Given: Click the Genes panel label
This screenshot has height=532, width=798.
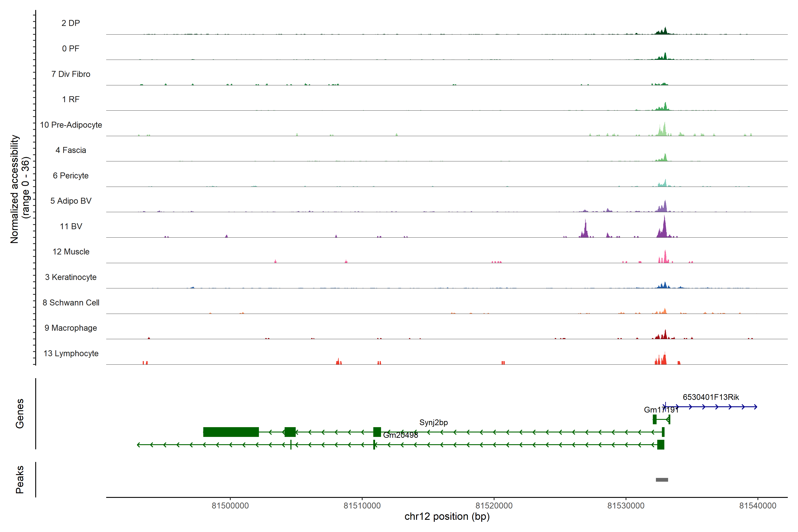Looking at the screenshot, I should pyautogui.click(x=20, y=414).
